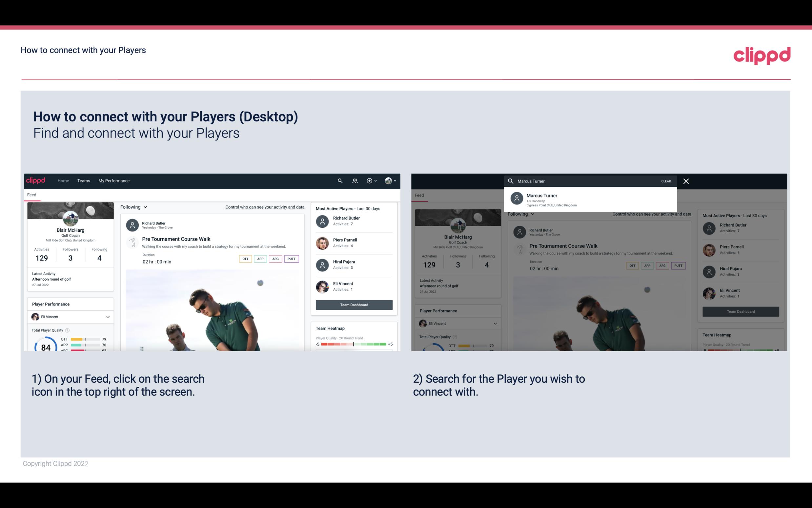
Task: Click the Team Dashboard button
Action: [x=354, y=304]
